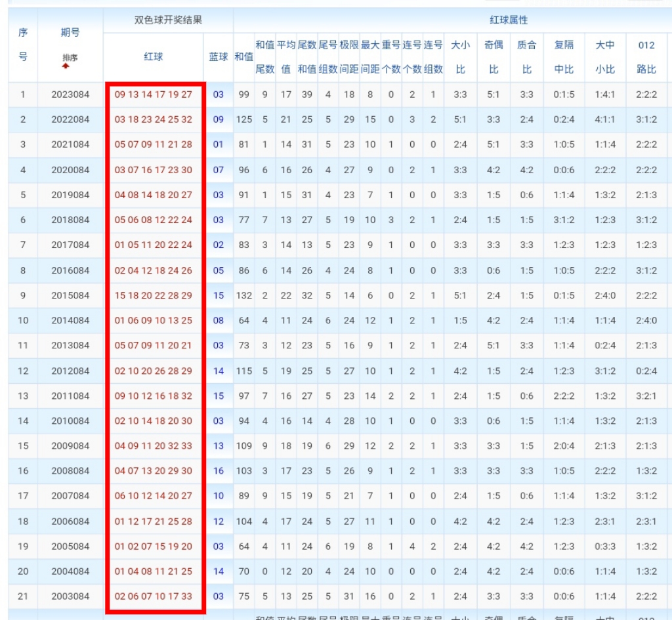Click red balls 01 06 09 10 13 25
Screen dimensions: 672x620
point(154,320)
